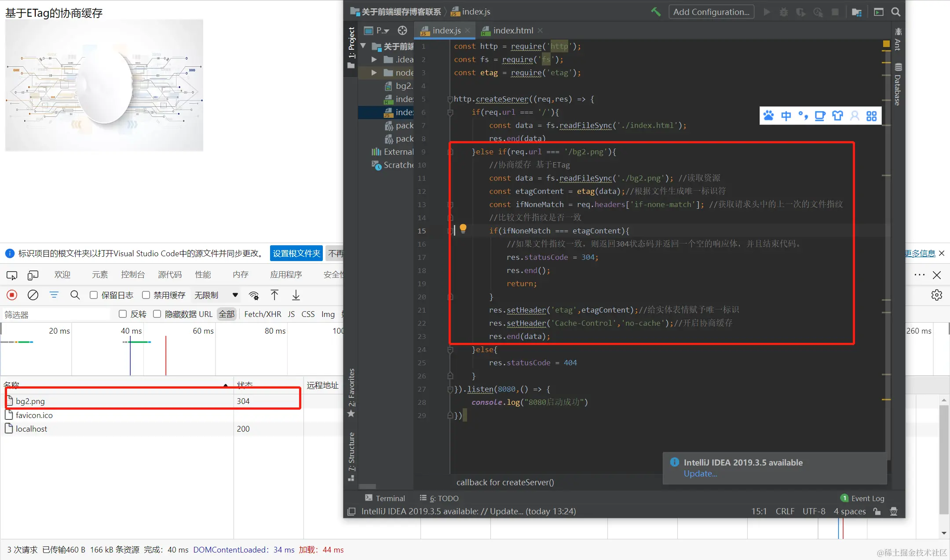Fold the createServer block at line 5
The width and height of the screenshot is (950, 560).
(x=450, y=99)
